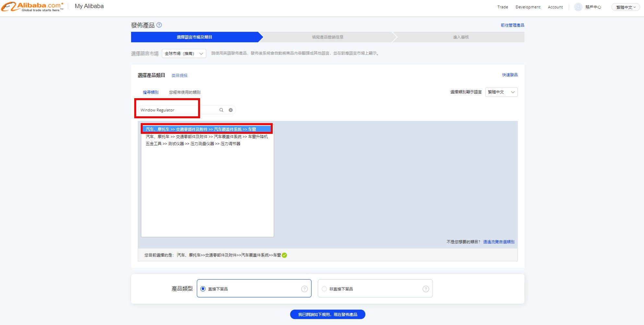Select the 车窗升降机 category result
Image resolution: width=644 pixels, height=325 pixels.
pos(207,137)
